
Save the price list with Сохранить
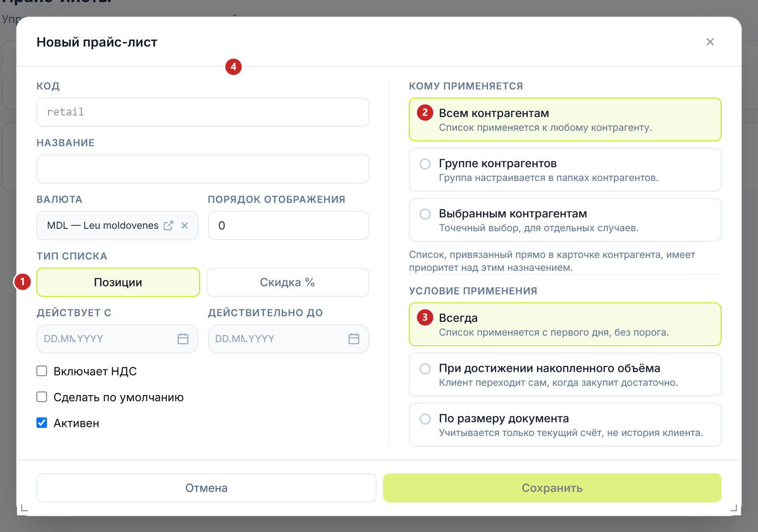(552, 488)
